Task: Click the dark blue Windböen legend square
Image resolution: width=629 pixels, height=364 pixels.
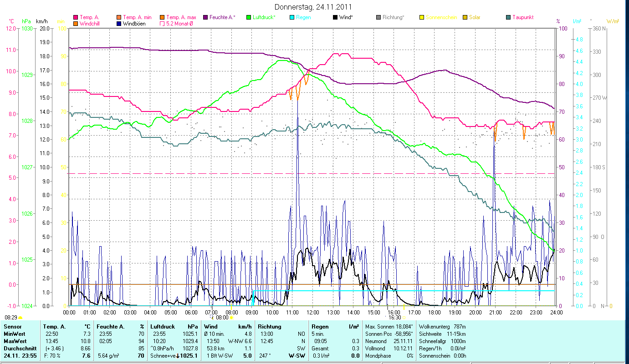Action: click(x=119, y=24)
